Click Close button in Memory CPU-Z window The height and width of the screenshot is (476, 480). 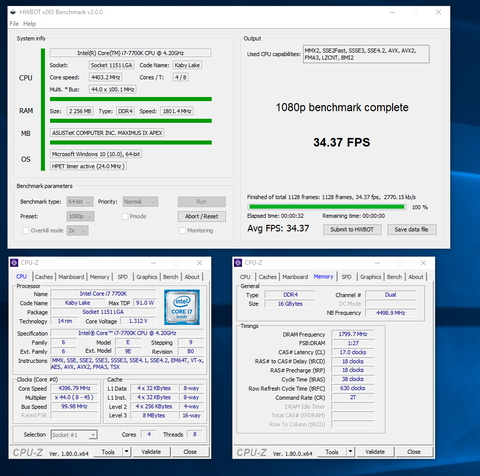click(414, 452)
